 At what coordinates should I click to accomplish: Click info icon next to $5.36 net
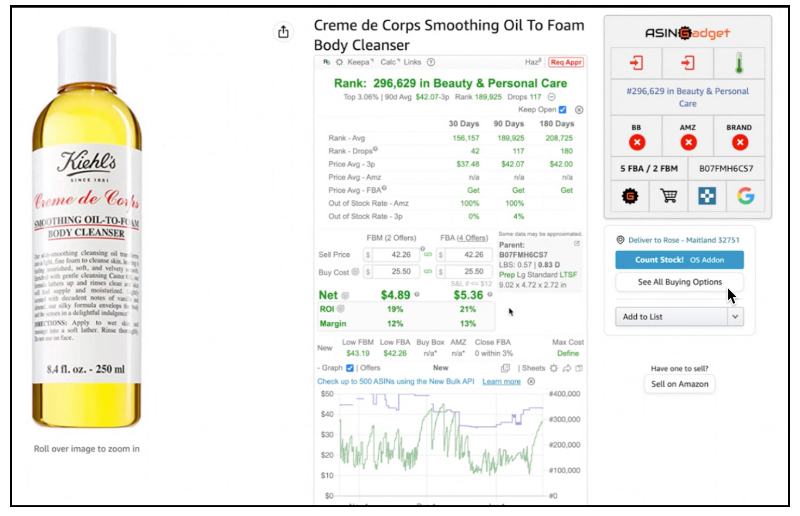(x=490, y=294)
